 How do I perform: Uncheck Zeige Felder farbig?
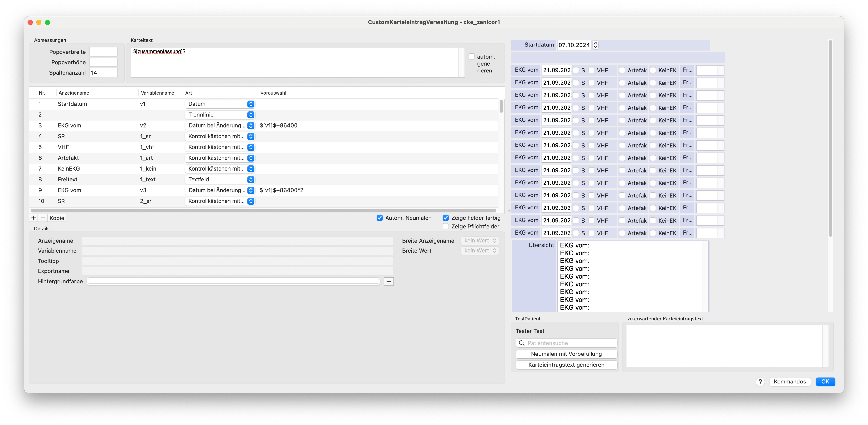[x=445, y=218]
